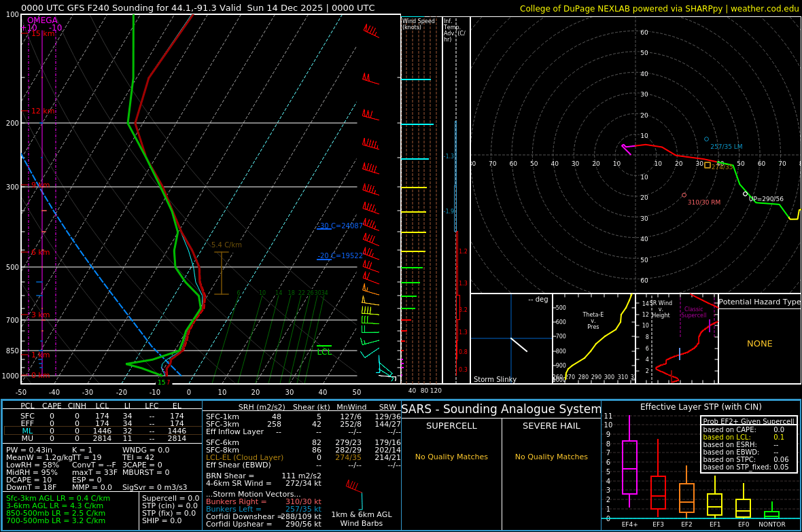This screenshot has width=802, height=532.
Task: Click the based on STPC row
Action: (x=746, y=459)
